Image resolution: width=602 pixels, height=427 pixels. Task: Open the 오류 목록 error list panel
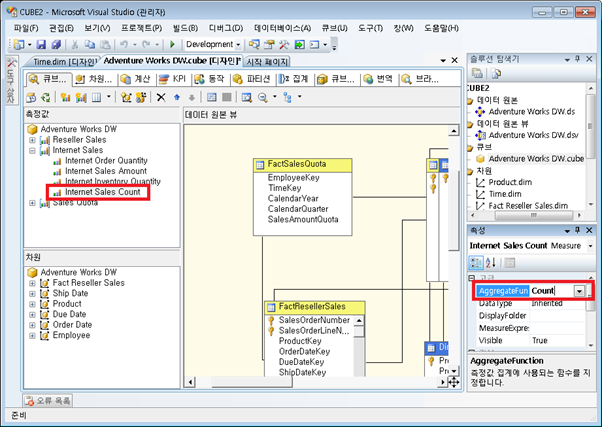(48, 401)
